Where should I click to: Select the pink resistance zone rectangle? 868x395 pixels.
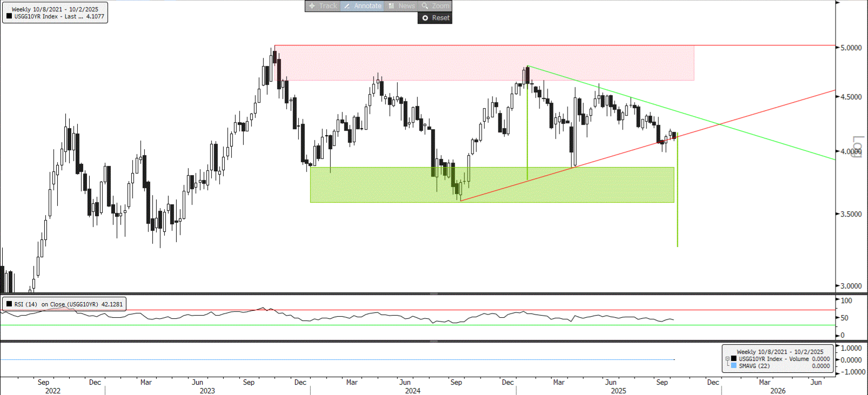point(484,63)
